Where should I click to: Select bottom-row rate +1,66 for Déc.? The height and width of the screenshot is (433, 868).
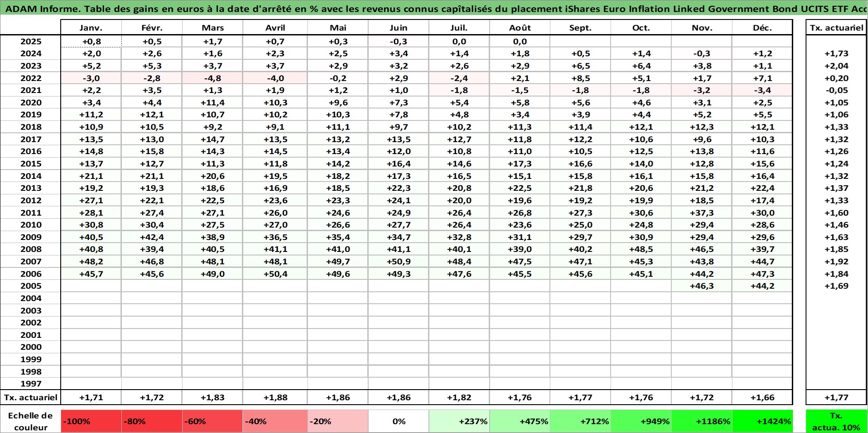(762, 398)
